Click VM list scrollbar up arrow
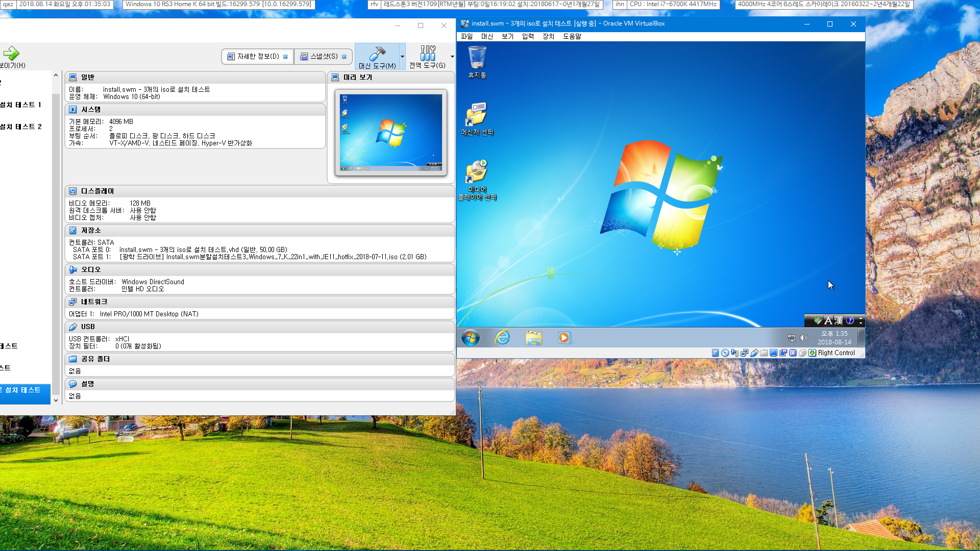 click(x=56, y=75)
